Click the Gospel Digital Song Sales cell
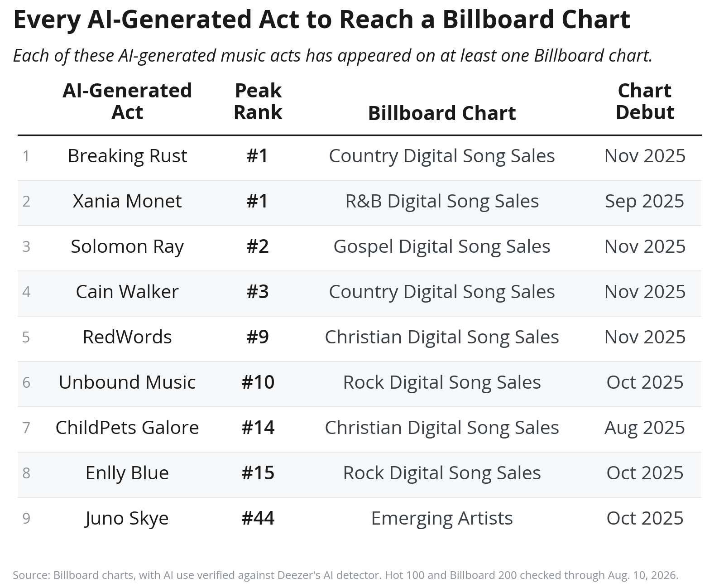 (x=442, y=246)
